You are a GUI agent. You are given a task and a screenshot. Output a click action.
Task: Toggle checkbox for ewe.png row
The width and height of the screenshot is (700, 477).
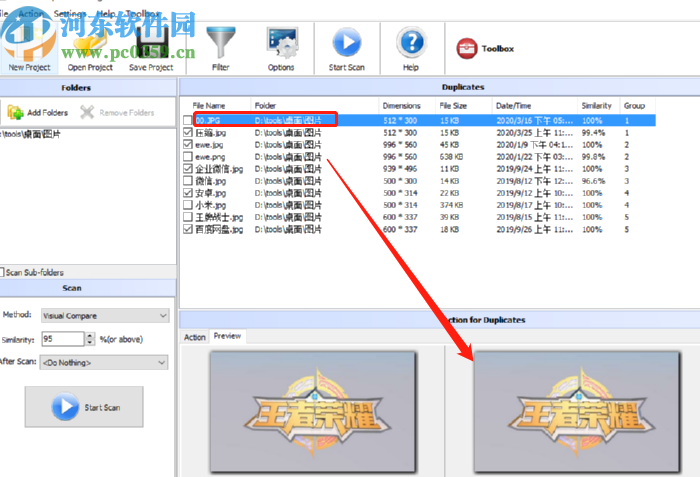click(x=188, y=157)
